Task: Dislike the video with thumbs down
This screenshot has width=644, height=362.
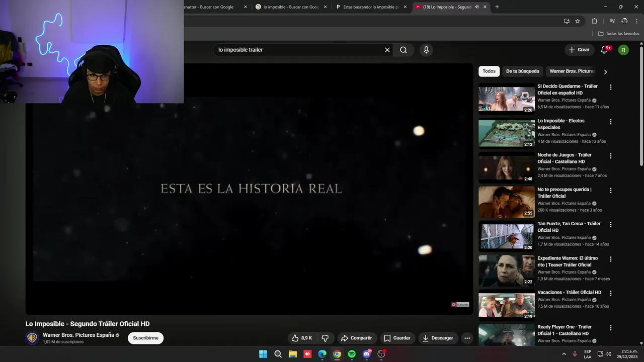Action: tap(325, 338)
